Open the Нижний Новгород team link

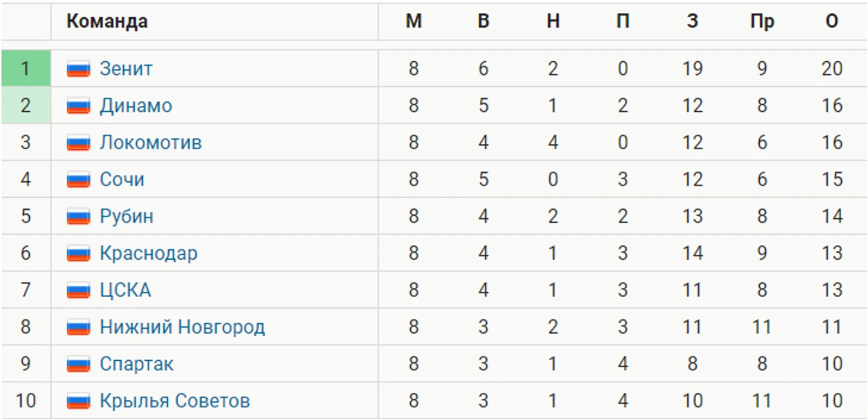[182, 327]
